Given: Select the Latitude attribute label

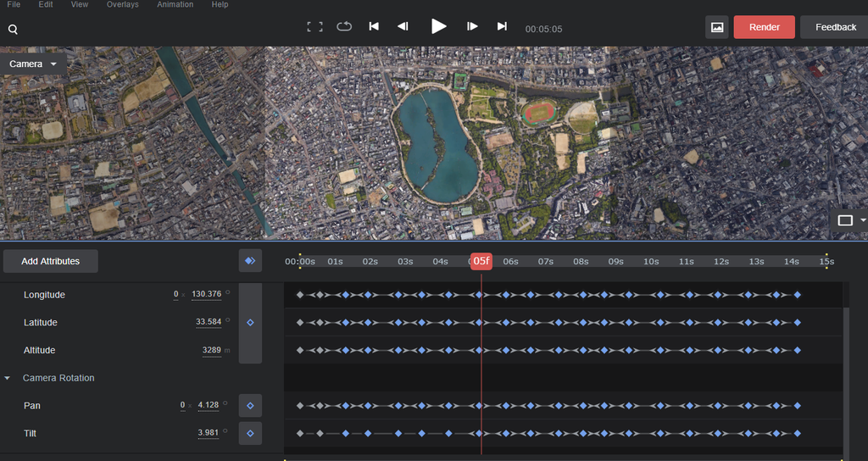Looking at the screenshot, I should [x=41, y=323].
